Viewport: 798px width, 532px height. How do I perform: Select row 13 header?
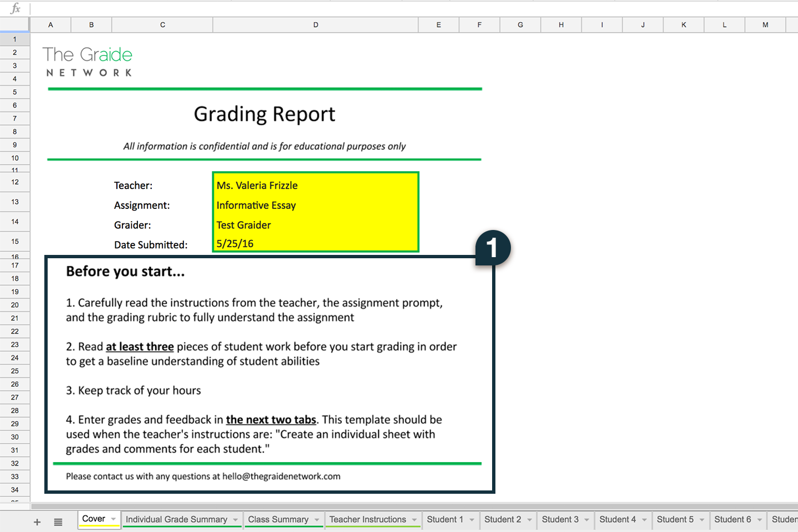[15, 202]
